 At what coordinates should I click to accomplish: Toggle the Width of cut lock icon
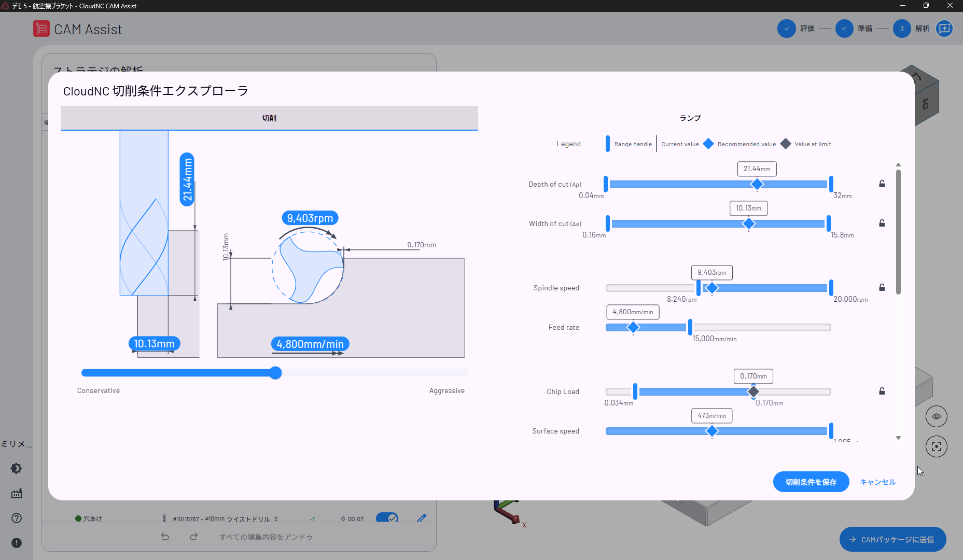882,223
